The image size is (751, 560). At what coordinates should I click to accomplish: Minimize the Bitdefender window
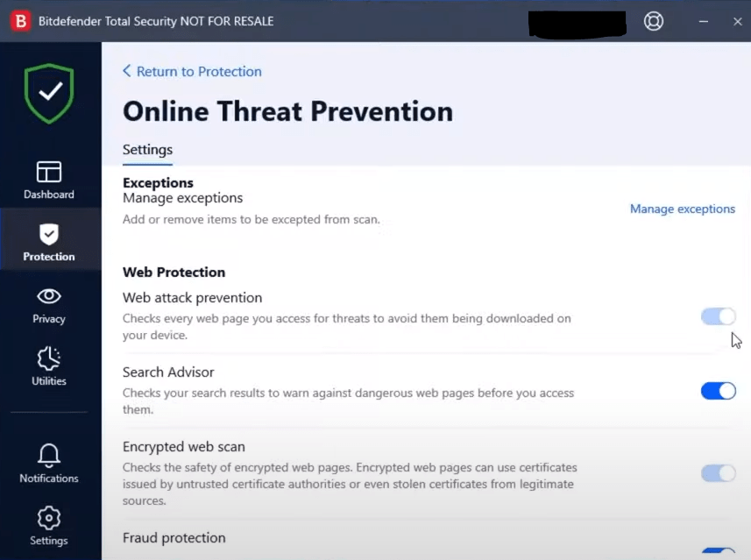[x=703, y=21]
